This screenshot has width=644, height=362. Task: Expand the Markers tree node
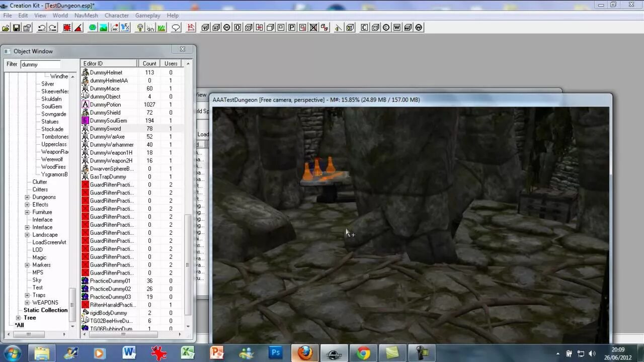coord(27,265)
